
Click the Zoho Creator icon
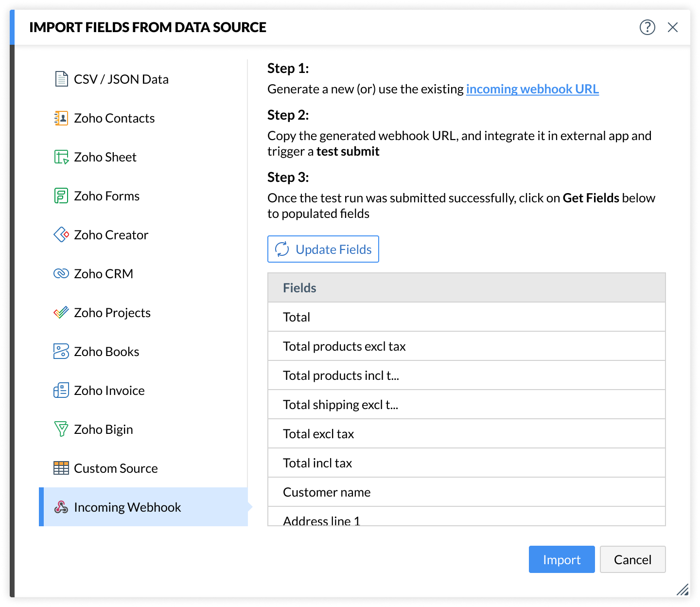point(61,235)
